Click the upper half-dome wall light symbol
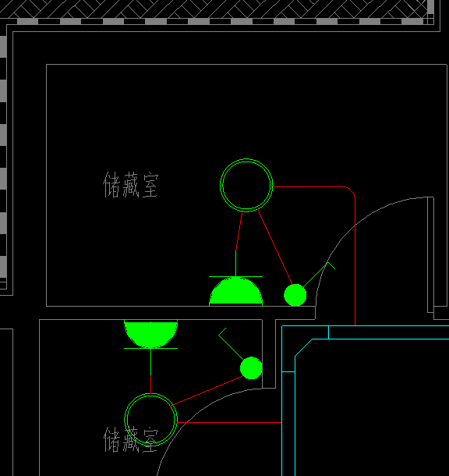This screenshot has width=449, height=476. [x=236, y=290]
